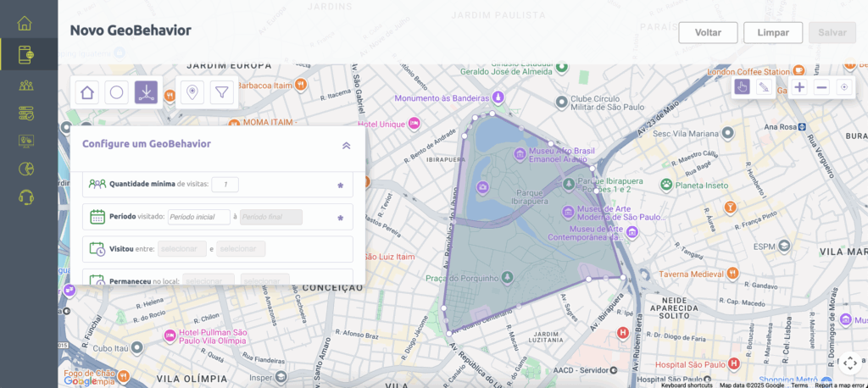Click the Quantidade mínima de visitas input

click(225, 185)
